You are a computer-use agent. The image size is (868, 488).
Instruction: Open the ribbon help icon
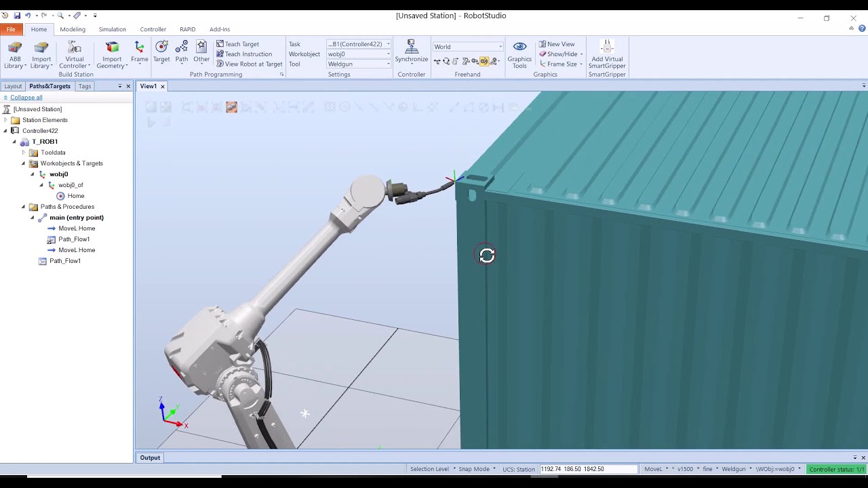(862, 29)
